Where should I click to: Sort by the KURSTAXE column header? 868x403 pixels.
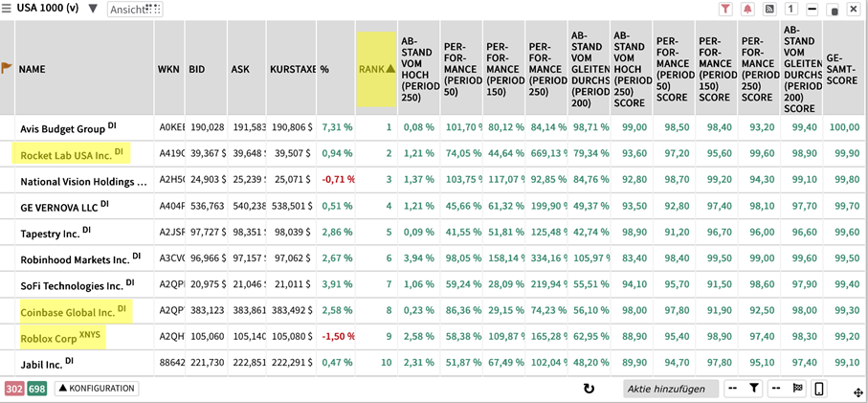[292, 69]
